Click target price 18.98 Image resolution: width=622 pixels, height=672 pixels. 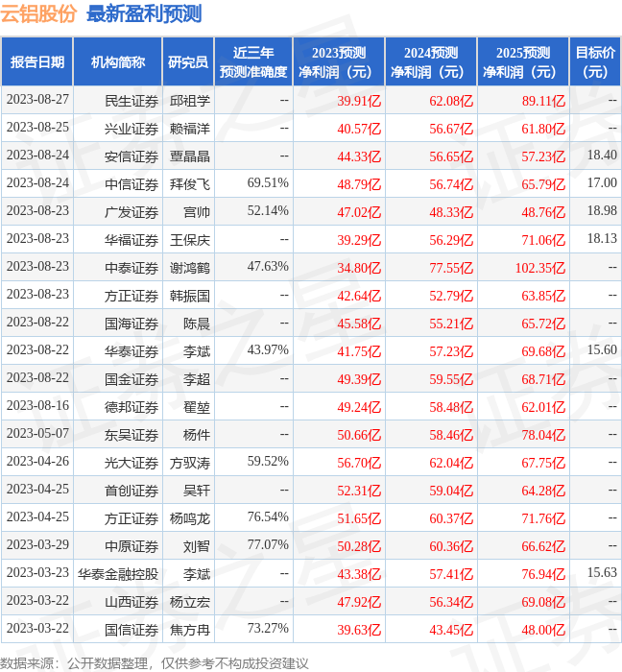(602, 210)
